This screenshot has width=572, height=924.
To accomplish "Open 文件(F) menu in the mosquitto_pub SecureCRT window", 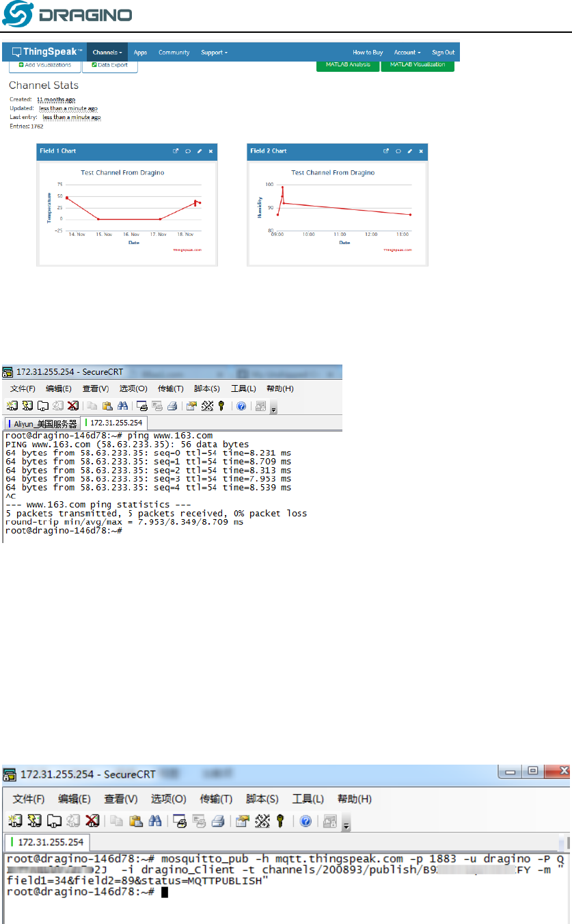I will (28, 799).
